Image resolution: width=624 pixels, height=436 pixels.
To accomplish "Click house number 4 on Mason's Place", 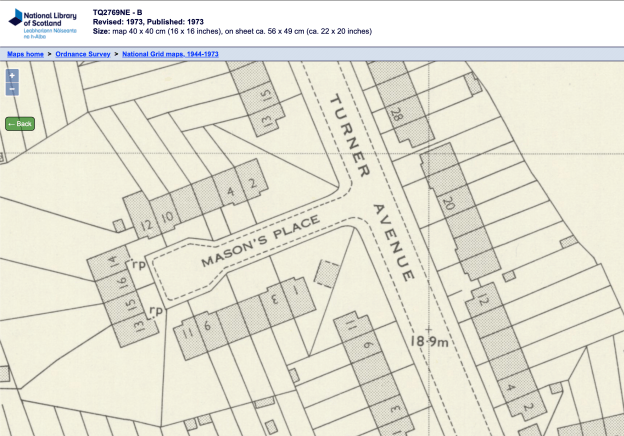I will pyautogui.click(x=231, y=189).
